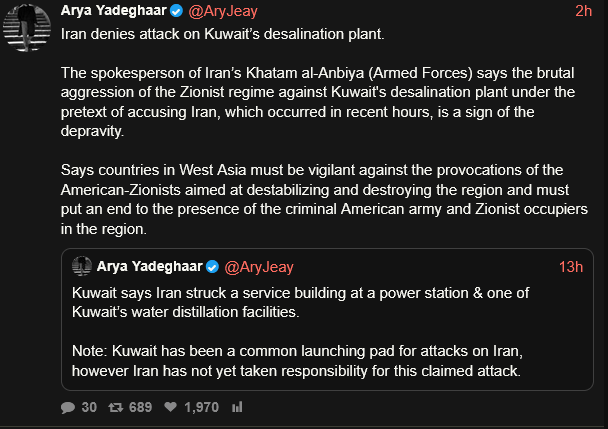This screenshot has height=429, width=608.
Task: Click the 30 replies count
Action: pos(89,408)
